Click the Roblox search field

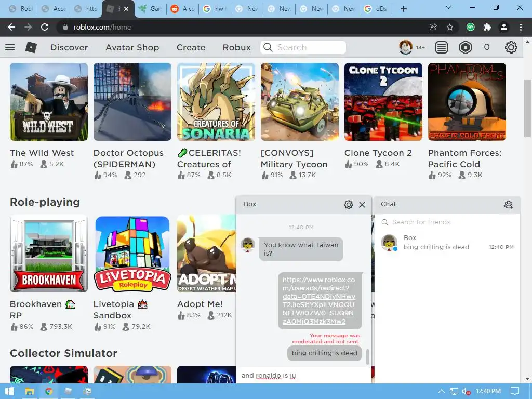click(303, 47)
